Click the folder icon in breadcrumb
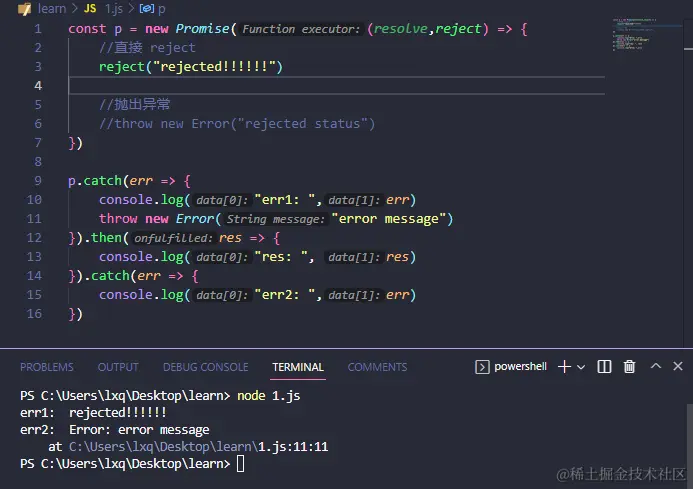The image size is (693, 489). pyautogui.click(x=24, y=9)
